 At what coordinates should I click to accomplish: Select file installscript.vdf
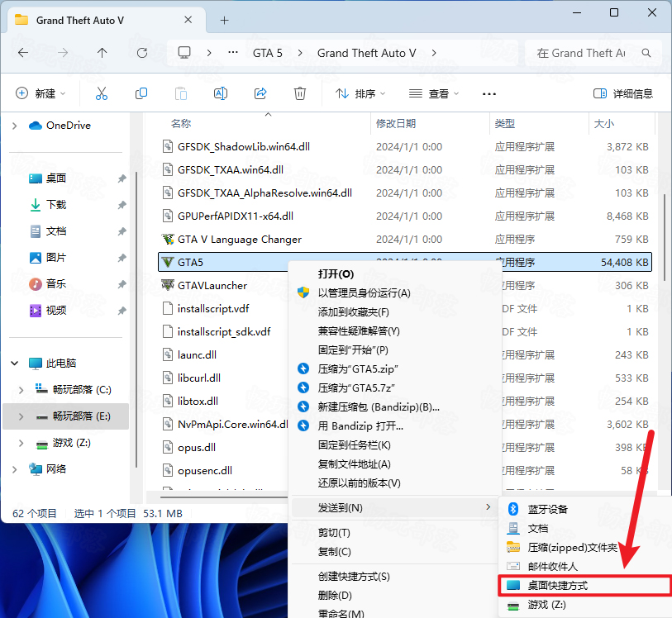pos(206,308)
